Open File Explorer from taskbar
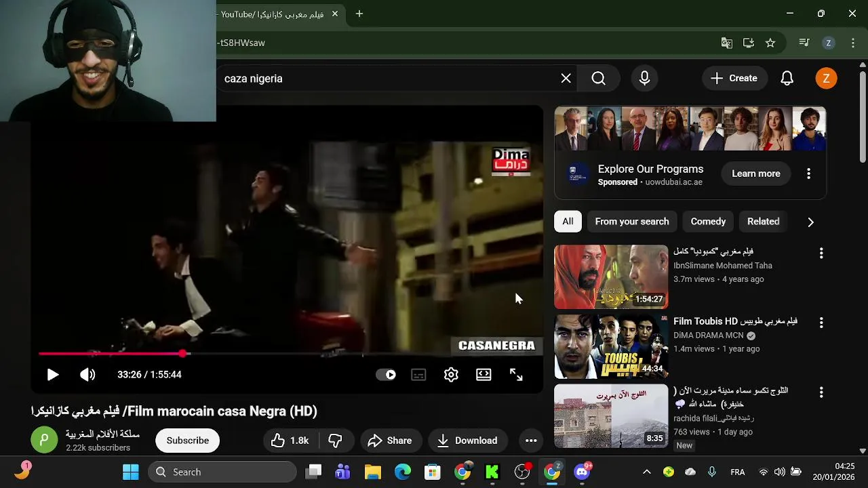Viewport: 868px width, 488px height. tap(373, 472)
